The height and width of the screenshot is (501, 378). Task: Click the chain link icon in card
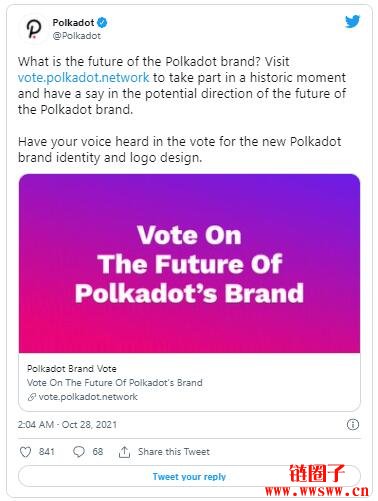click(x=32, y=397)
